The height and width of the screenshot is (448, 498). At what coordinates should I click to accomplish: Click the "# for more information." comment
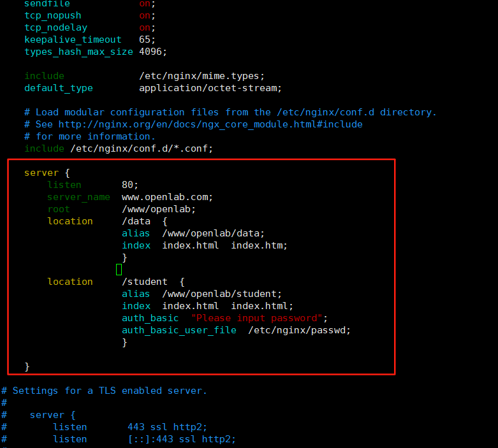pyautogui.click(x=90, y=136)
